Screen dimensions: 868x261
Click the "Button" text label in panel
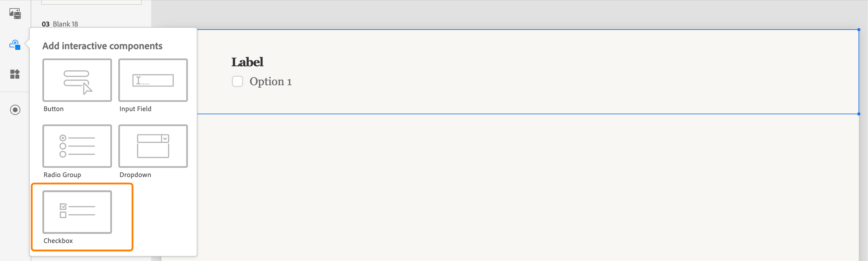(53, 109)
